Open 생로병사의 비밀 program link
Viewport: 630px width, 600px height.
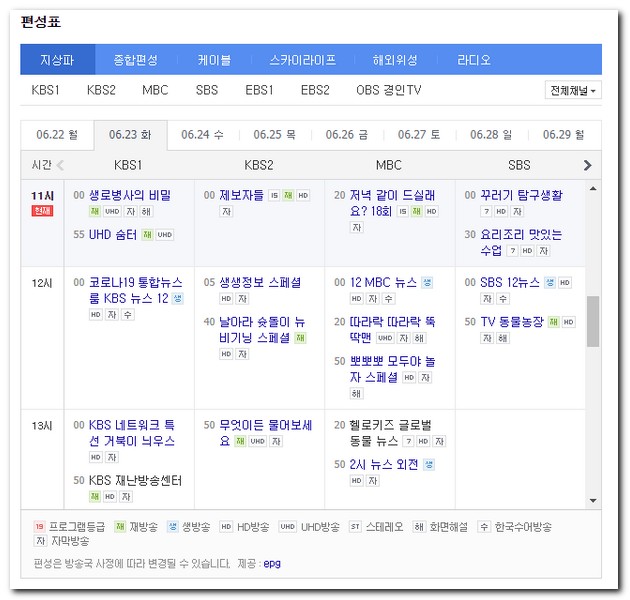click(129, 195)
